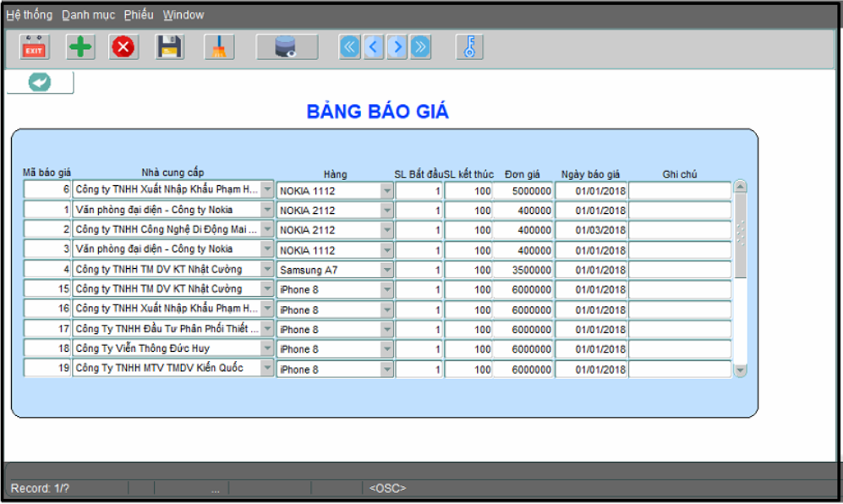Click the red EXIT icon
843x504 pixels.
point(35,47)
